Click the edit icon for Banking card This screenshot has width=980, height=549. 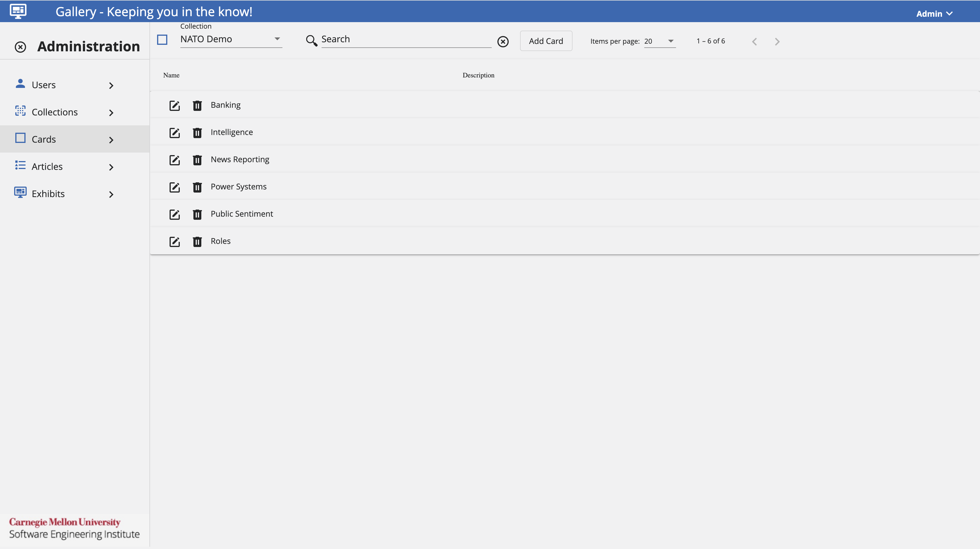[174, 105]
